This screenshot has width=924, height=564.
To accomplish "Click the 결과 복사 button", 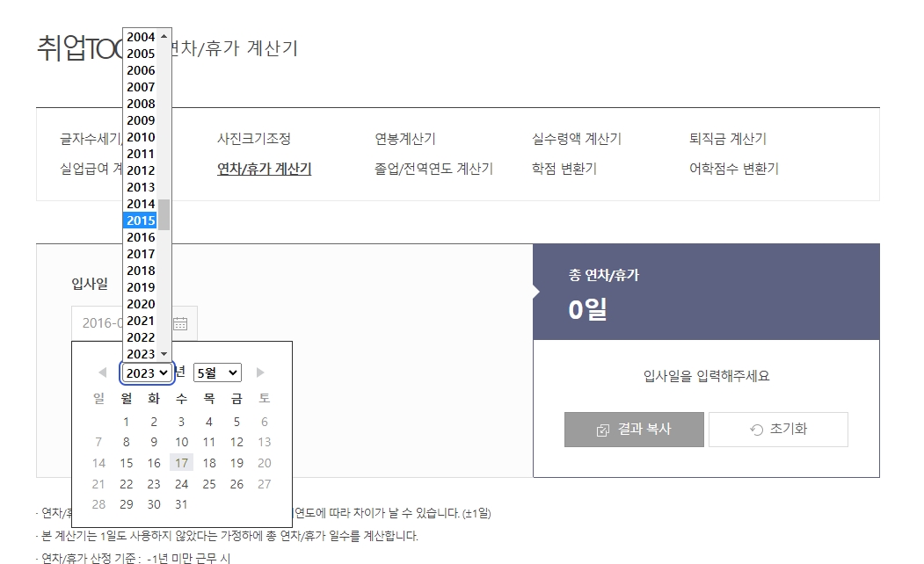I will click(634, 429).
